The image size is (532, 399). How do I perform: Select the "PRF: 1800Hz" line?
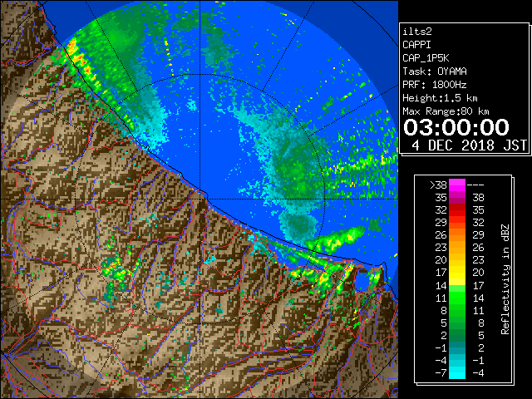coord(435,85)
